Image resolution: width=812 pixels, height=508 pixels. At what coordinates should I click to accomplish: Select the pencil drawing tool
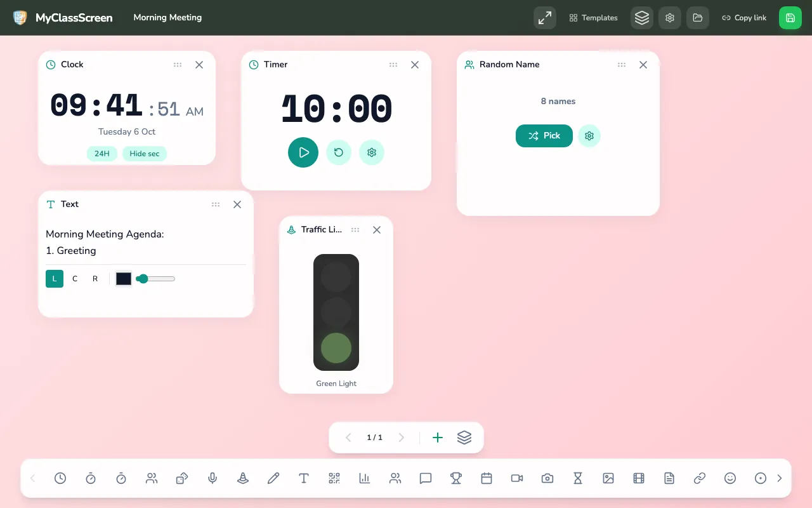273,478
